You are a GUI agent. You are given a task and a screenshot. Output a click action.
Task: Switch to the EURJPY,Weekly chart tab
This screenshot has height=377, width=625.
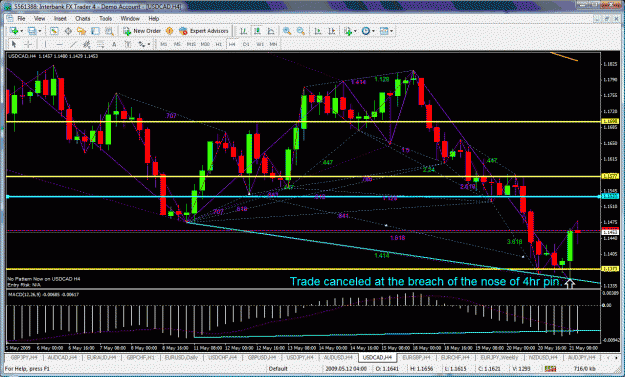(499, 357)
